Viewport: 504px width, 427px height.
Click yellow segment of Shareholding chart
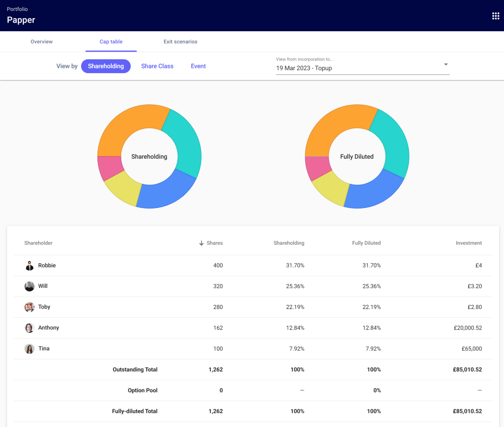pos(124,188)
